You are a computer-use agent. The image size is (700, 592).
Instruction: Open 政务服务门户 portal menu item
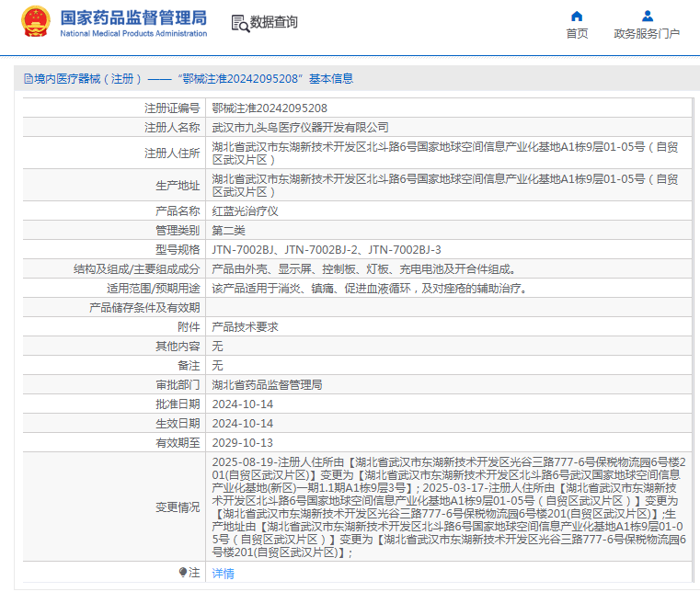pos(647,34)
